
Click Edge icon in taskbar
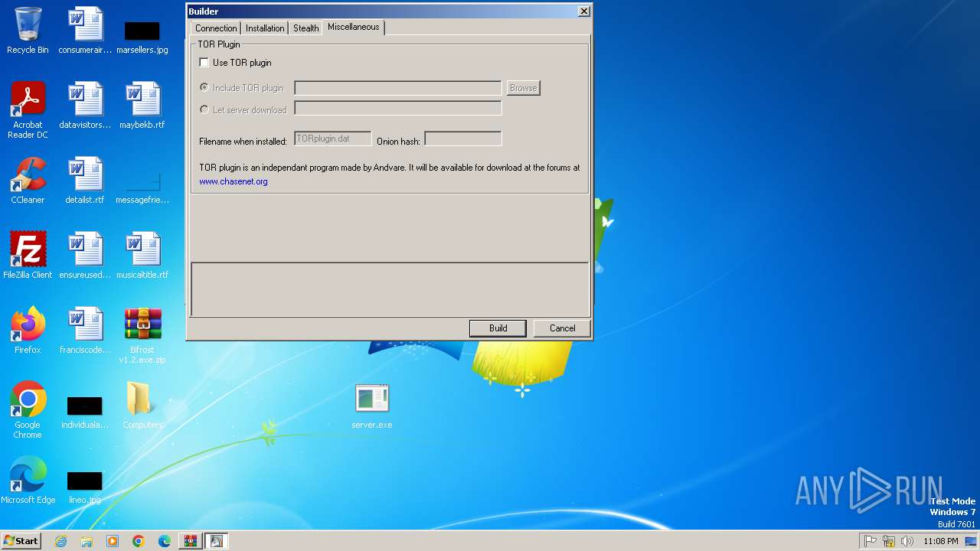165,541
